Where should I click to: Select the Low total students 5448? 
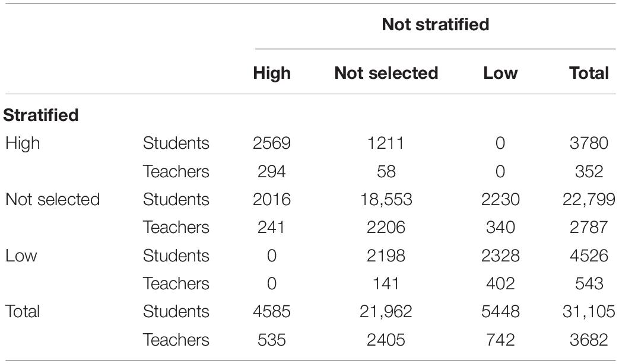point(500,312)
